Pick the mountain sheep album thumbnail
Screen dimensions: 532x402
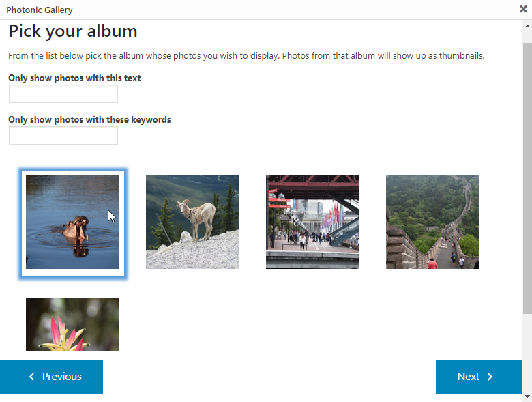coord(192,222)
